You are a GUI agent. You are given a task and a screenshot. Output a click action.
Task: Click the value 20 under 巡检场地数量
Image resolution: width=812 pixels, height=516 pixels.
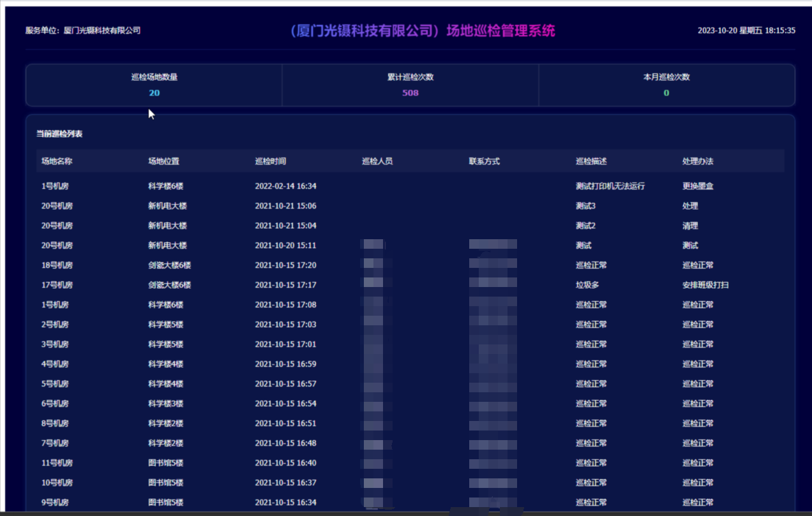[x=154, y=93]
